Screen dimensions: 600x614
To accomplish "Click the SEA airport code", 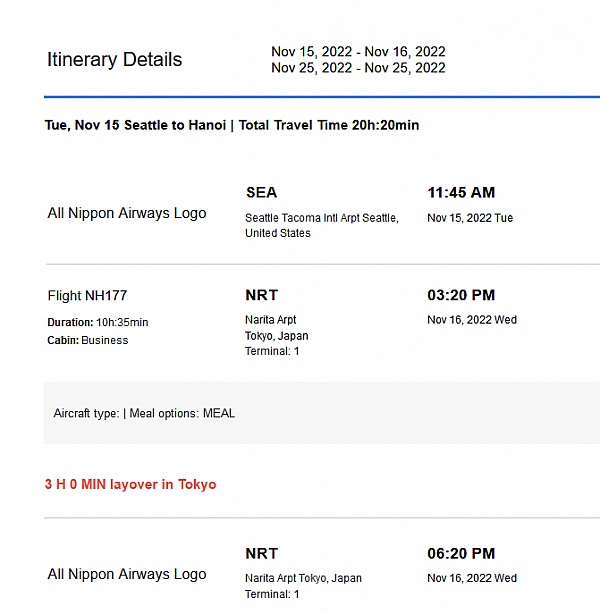I will (x=261, y=192).
